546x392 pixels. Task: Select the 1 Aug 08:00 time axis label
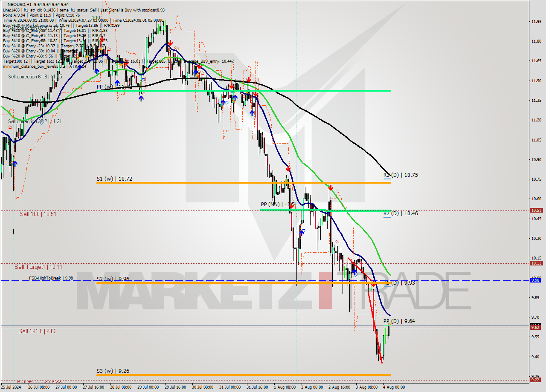(x=285, y=387)
